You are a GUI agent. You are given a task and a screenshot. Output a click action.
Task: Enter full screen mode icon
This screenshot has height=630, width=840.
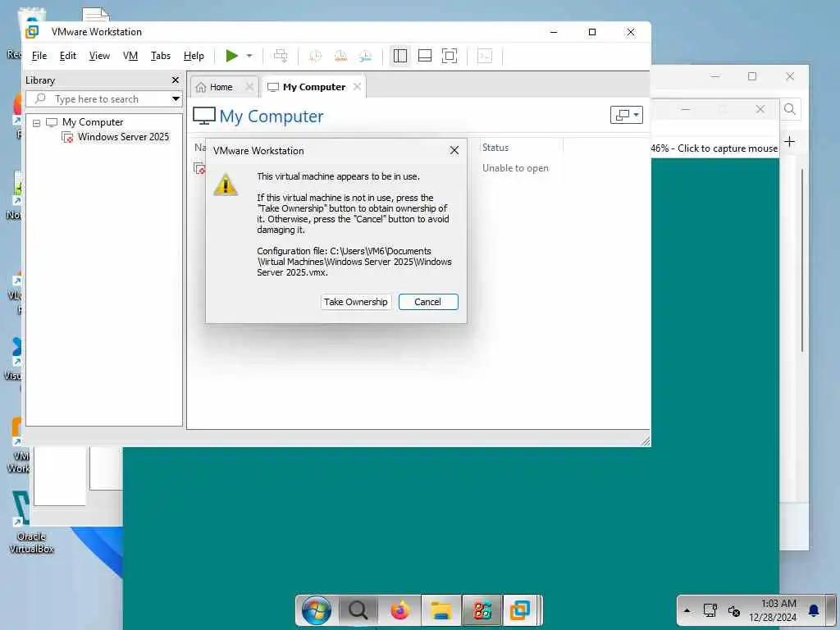coord(450,56)
